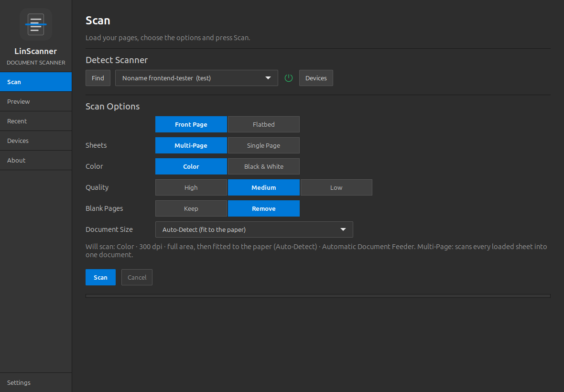564x392 pixels.
Task: Set quality to Medium
Action: (264, 187)
